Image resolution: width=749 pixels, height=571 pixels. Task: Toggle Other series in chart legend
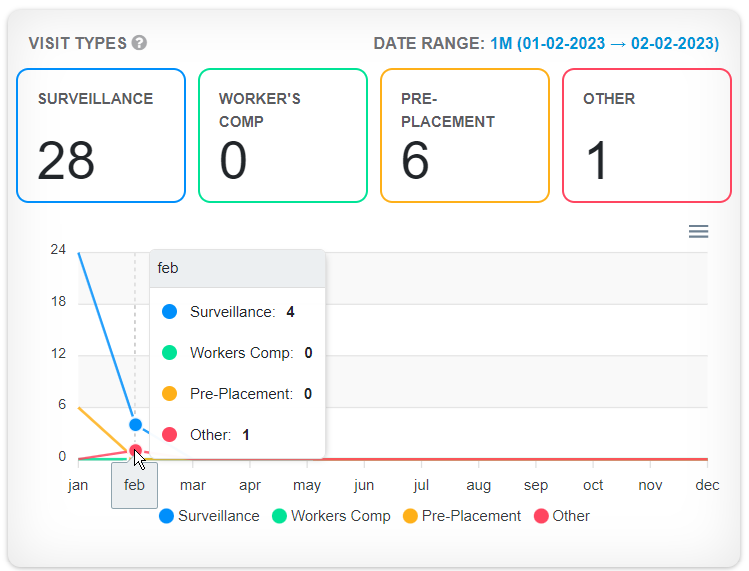561,516
